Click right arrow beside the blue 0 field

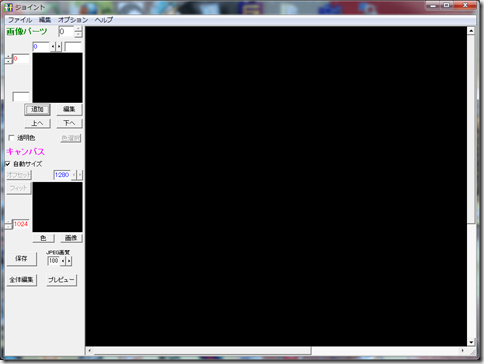coord(59,47)
